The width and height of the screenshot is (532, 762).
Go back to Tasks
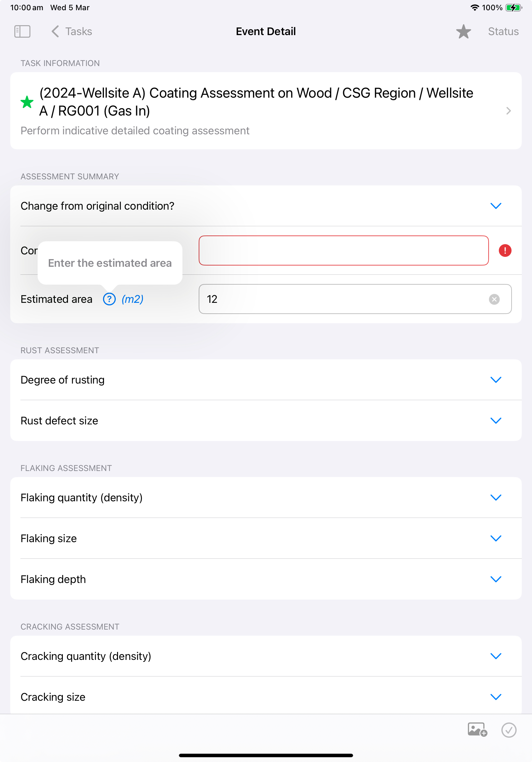coord(72,32)
